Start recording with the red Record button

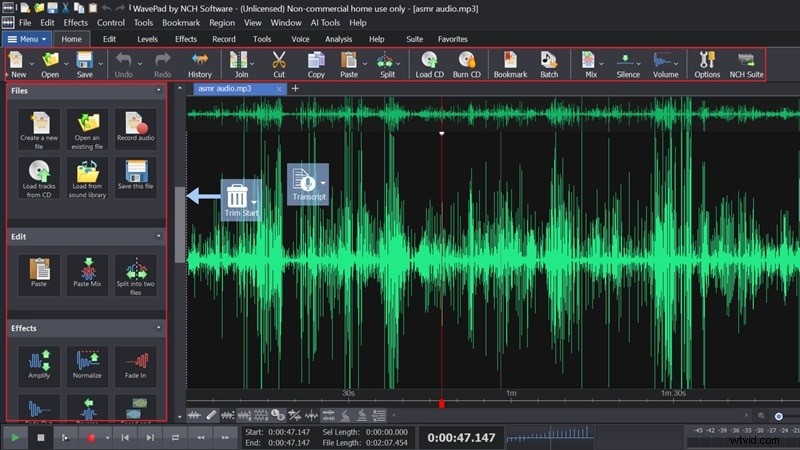(x=91, y=438)
